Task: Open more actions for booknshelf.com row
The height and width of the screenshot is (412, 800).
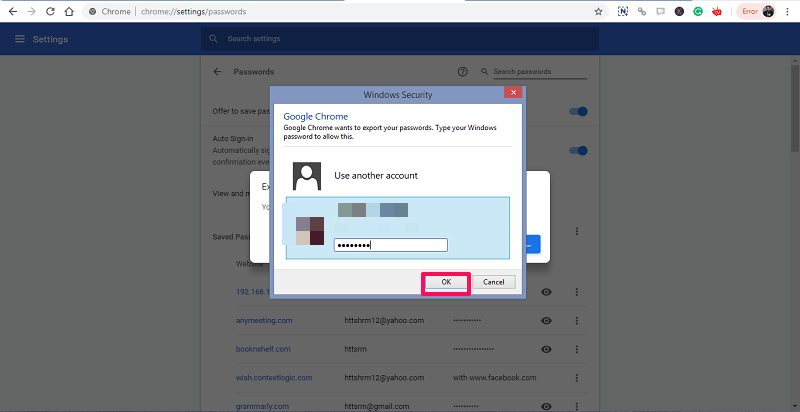Action: pos(577,349)
